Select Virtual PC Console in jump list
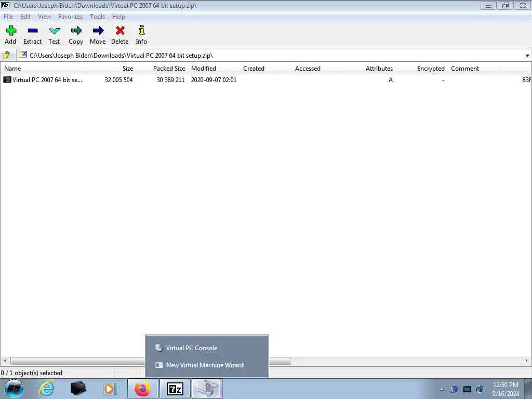This screenshot has height=399, width=532. pyautogui.click(x=207, y=348)
